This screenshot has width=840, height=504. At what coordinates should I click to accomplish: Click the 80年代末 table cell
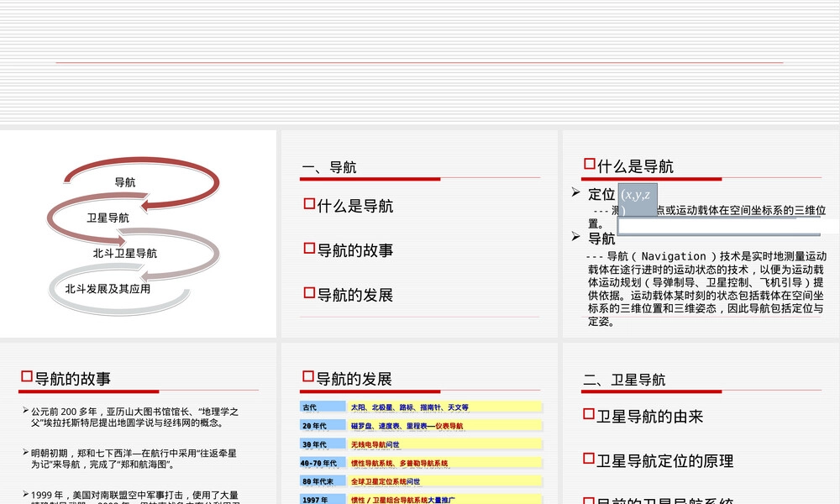pyautogui.click(x=323, y=481)
